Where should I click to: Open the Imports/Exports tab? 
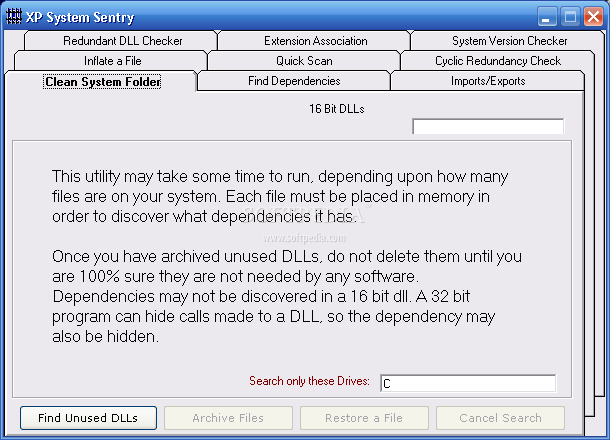tap(488, 81)
